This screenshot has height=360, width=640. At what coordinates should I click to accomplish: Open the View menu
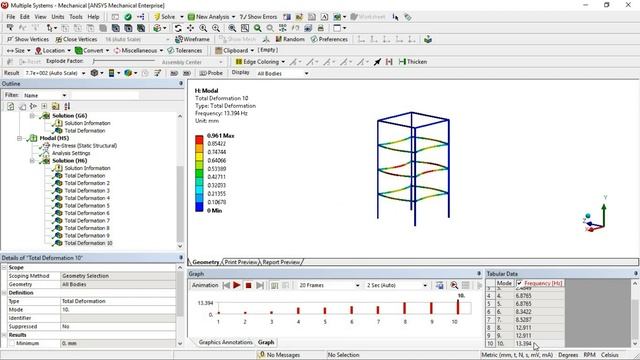pos(40,17)
